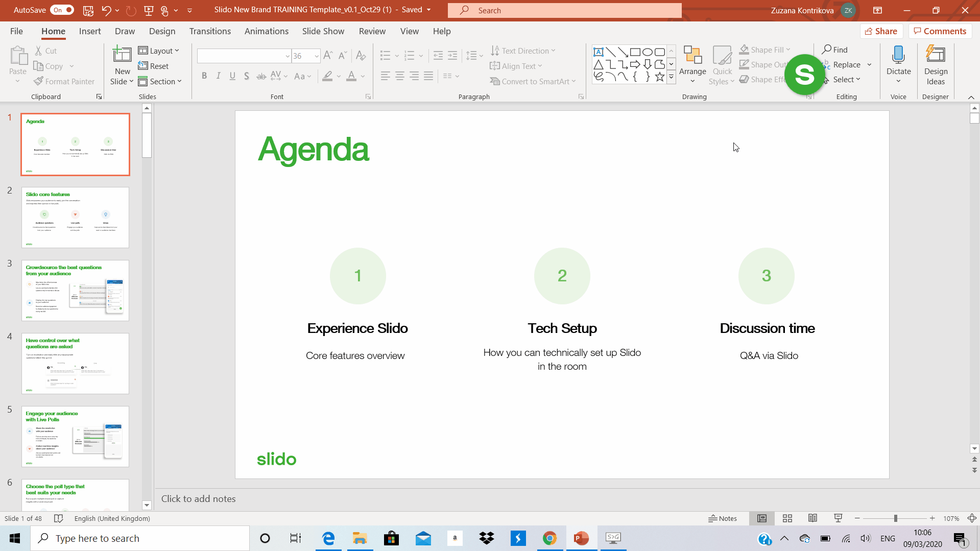Collapse the ribbon with the chevron

click(971, 97)
